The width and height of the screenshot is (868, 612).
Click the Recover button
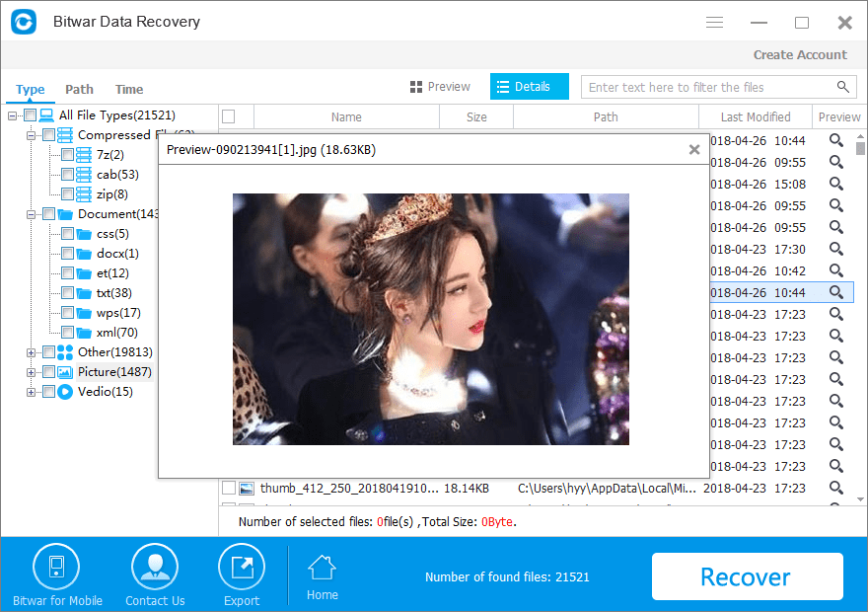click(x=748, y=576)
